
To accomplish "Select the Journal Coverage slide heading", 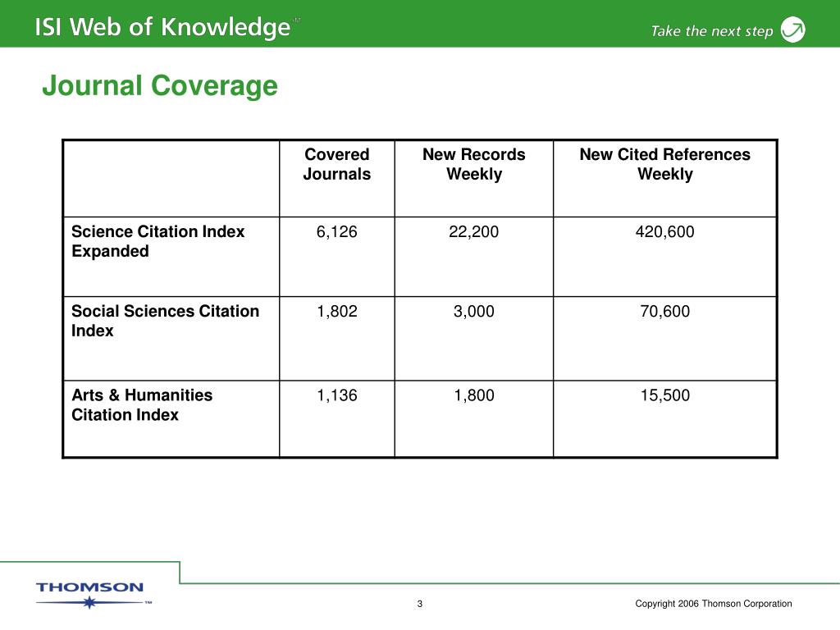I will pos(160,85).
